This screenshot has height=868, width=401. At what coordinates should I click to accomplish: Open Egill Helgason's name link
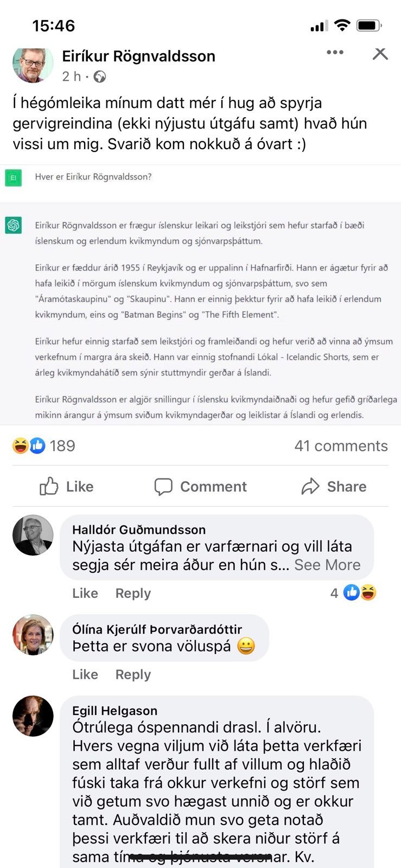115,711
